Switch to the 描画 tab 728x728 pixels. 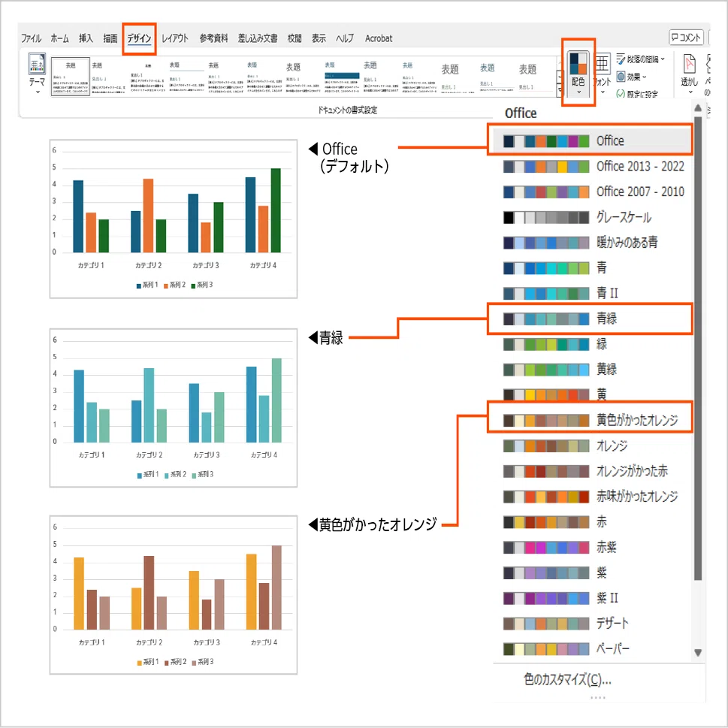[x=110, y=38]
